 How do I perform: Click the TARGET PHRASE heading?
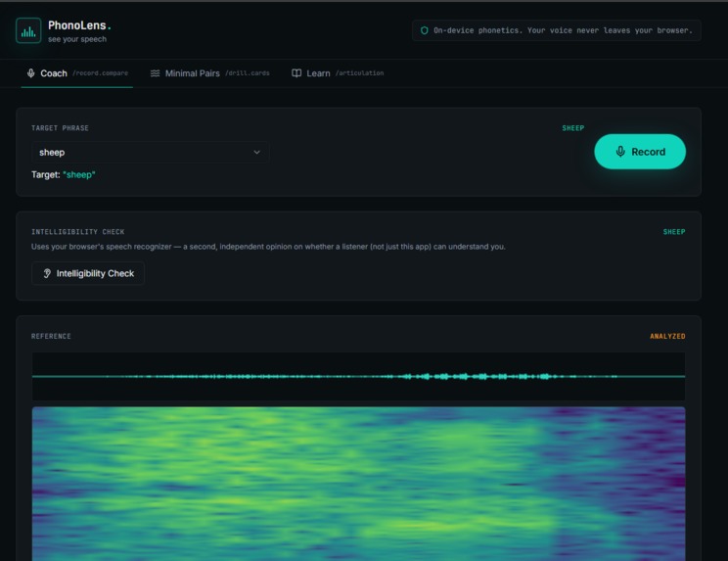click(x=60, y=128)
